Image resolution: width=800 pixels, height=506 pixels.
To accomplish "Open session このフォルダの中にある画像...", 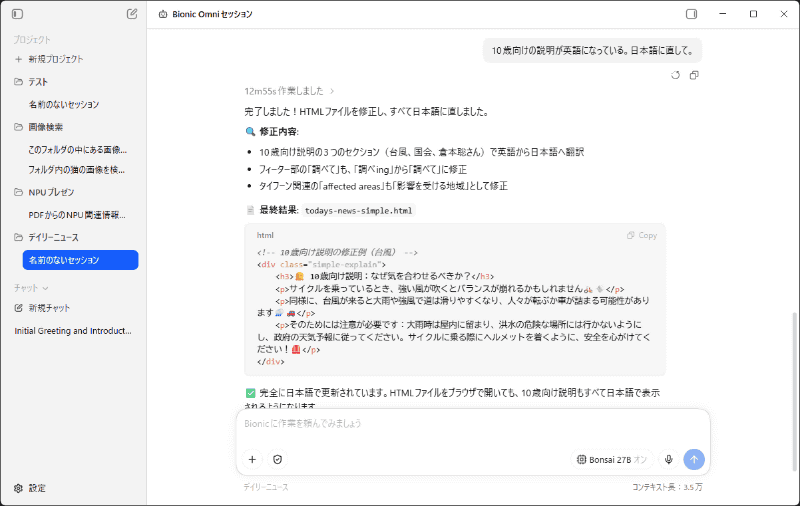I will [x=78, y=149].
